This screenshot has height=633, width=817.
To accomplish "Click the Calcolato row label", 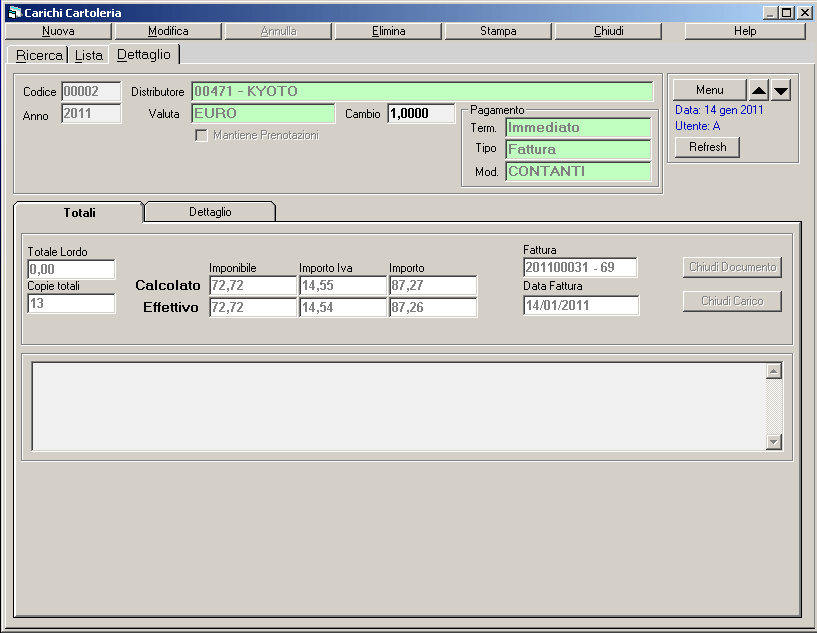I will click(x=168, y=286).
